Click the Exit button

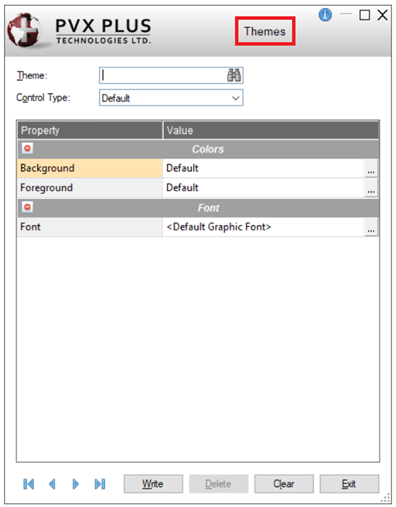(x=349, y=484)
